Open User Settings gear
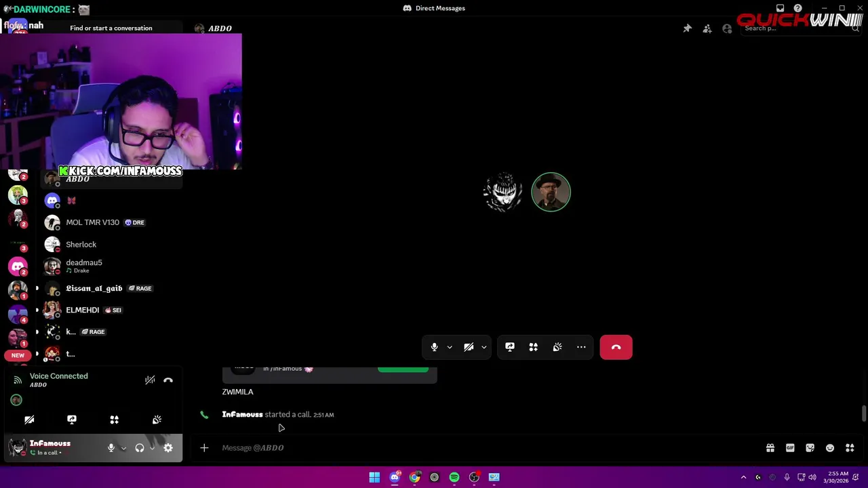 point(168,448)
